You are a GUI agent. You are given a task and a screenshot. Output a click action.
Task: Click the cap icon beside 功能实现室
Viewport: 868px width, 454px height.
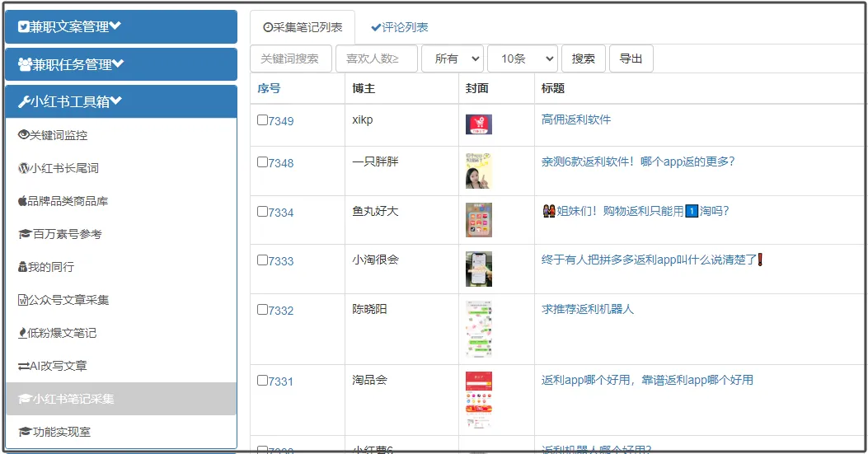(25, 431)
